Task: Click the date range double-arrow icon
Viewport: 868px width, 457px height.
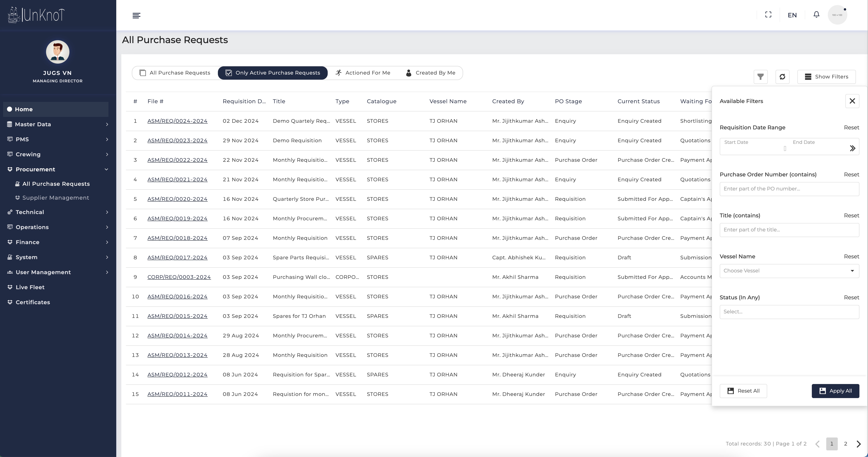Action: point(852,148)
